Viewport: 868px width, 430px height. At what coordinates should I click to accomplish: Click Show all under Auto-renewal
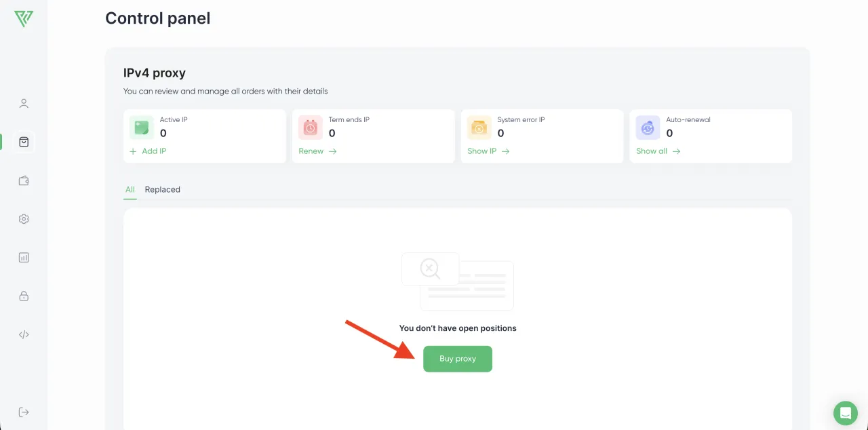658,151
